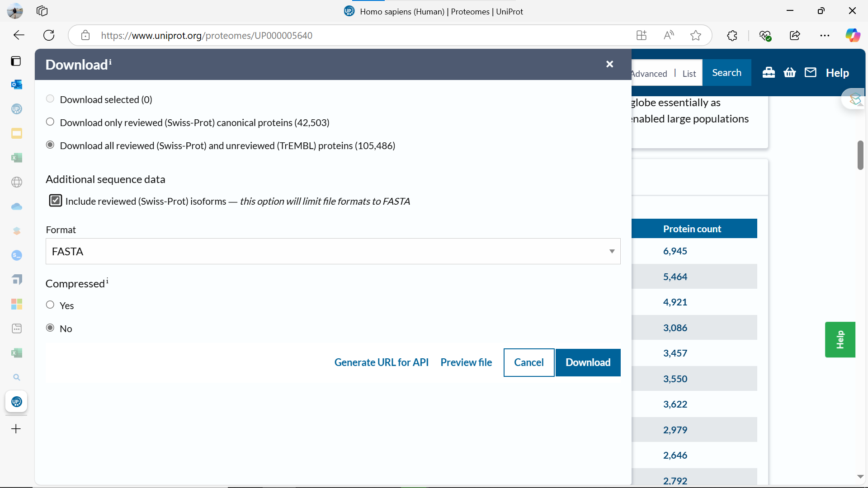This screenshot has width=868, height=488.
Task: Click the List search option
Action: coord(689,74)
